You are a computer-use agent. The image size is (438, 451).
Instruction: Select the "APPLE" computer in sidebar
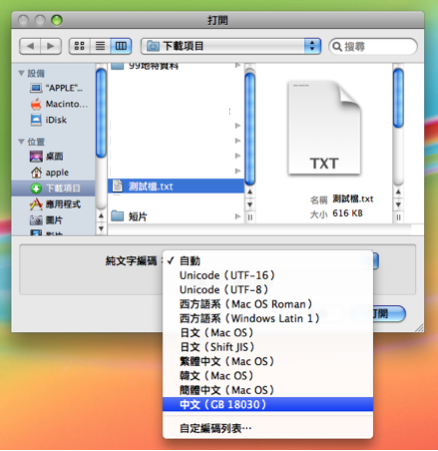[56, 88]
